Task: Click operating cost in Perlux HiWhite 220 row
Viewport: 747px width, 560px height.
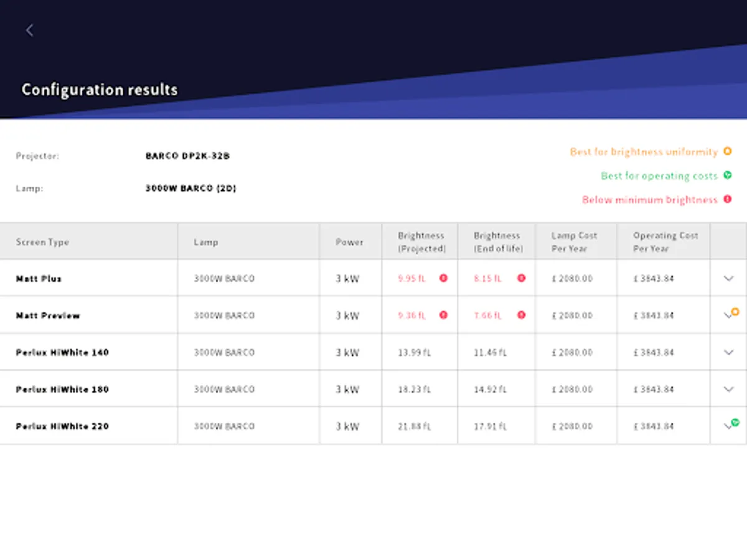Action: point(654,426)
